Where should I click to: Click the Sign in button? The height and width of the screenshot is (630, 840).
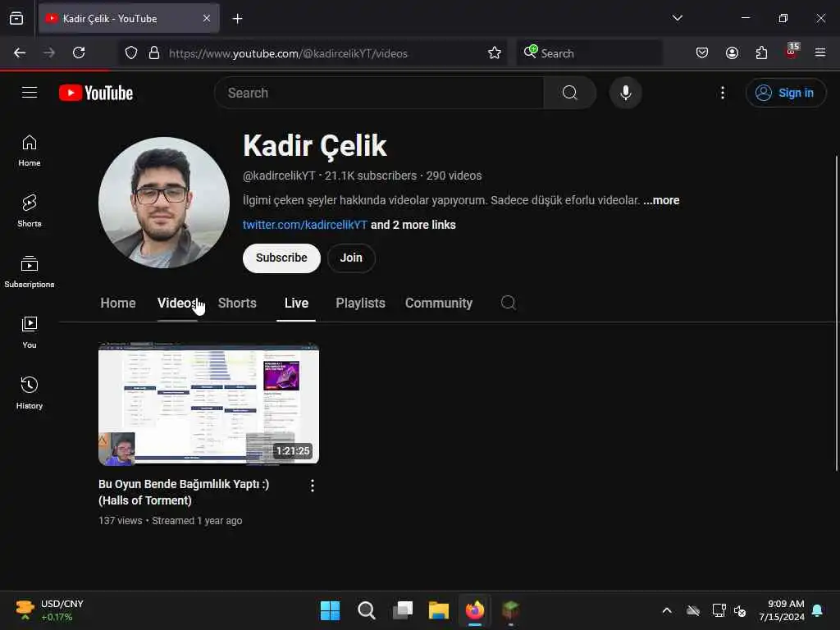point(785,93)
